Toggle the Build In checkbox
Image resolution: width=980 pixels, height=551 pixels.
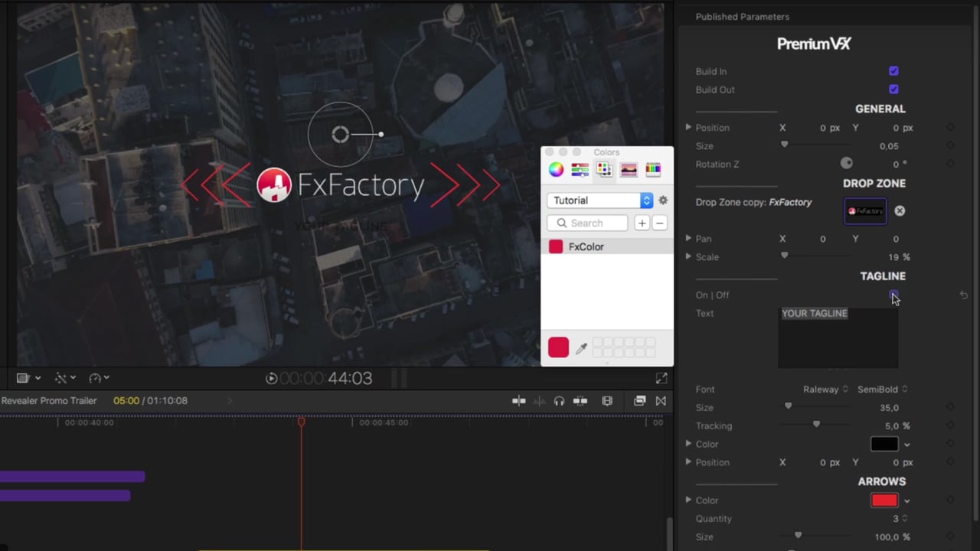tap(893, 71)
